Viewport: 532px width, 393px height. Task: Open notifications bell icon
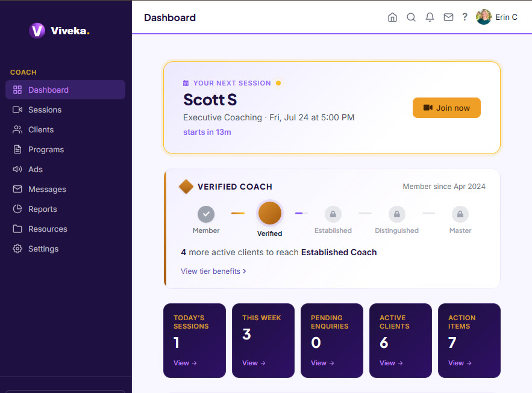(430, 17)
